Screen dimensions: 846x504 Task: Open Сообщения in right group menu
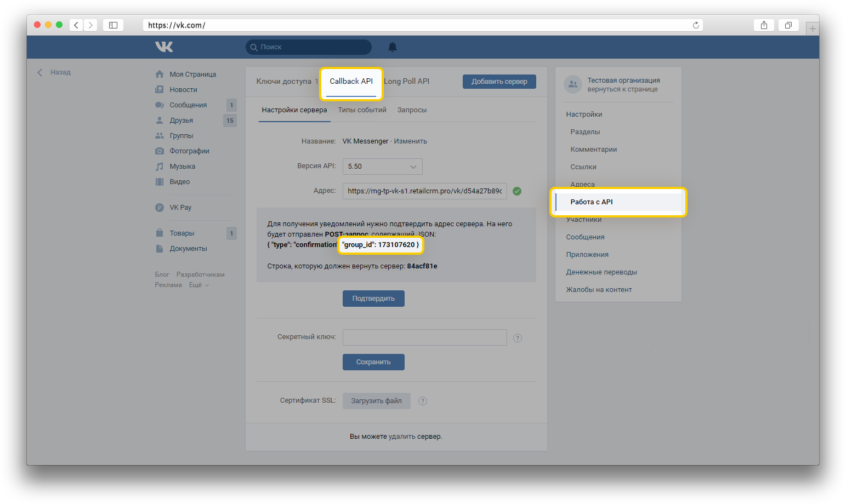click(585, 237)
